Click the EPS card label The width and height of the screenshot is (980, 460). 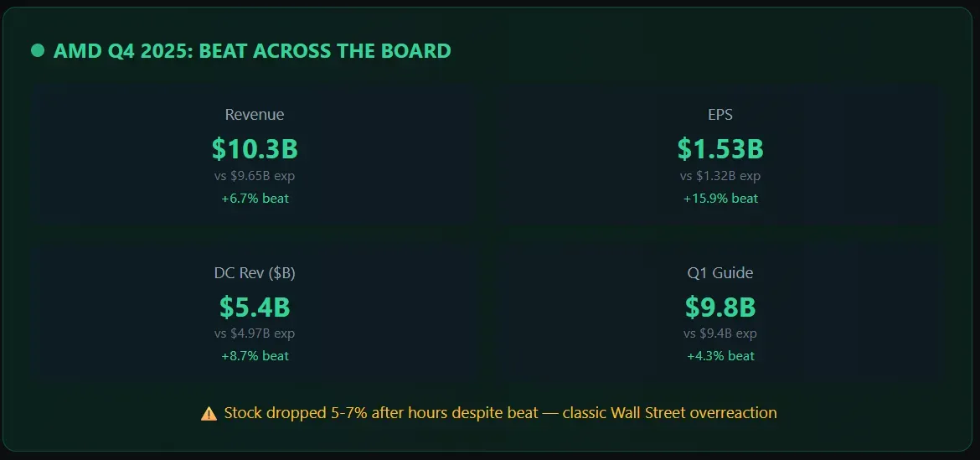click(x=720, y=115)
